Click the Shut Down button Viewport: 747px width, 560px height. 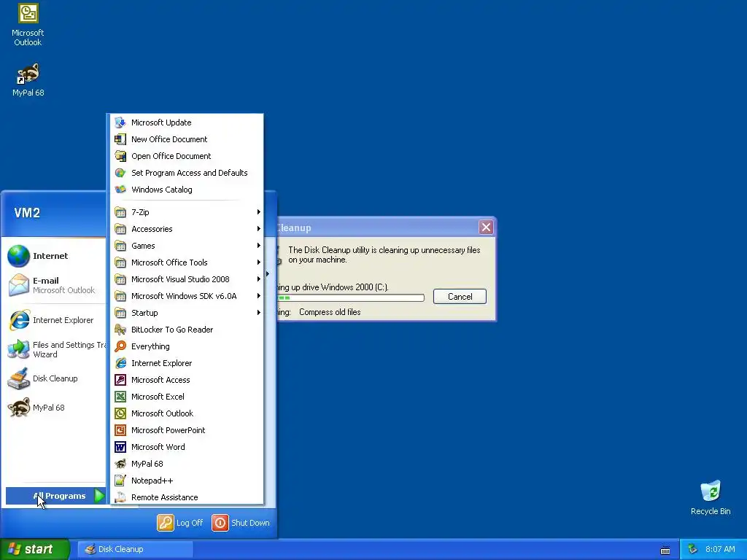(241, 522)
